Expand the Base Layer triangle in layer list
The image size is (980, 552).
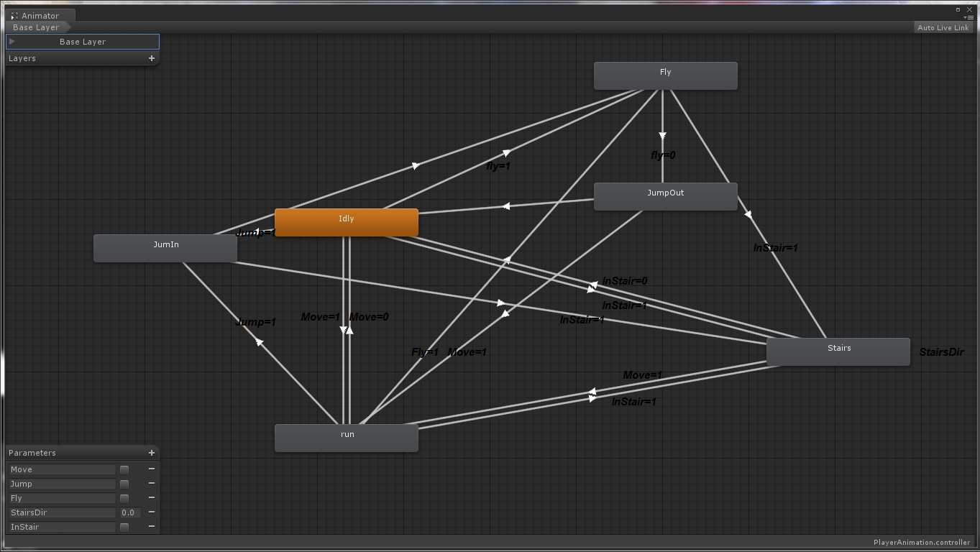[12, 42]
